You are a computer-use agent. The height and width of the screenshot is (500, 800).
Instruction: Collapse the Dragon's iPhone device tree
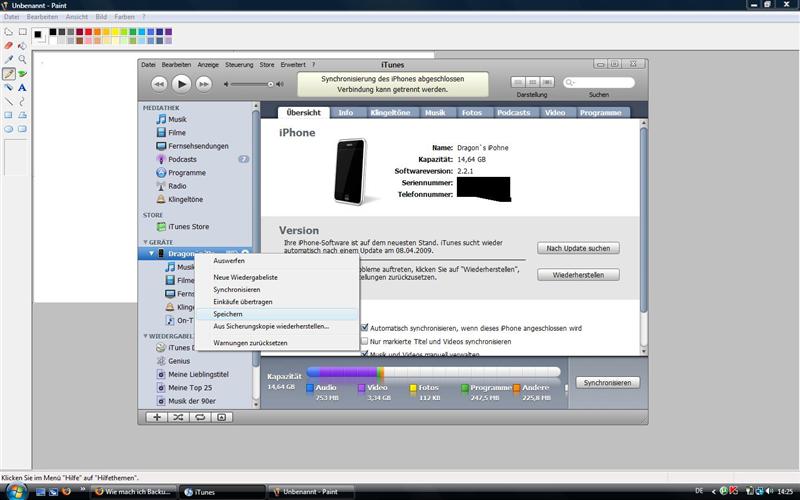152,254
